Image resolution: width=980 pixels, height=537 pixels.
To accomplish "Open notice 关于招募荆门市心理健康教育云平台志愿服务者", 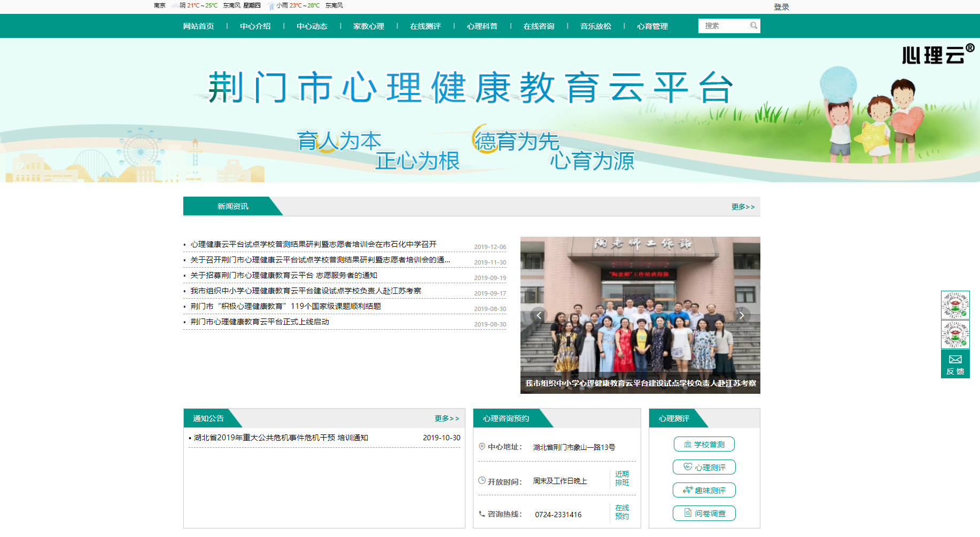I will [x=284, y=275].
